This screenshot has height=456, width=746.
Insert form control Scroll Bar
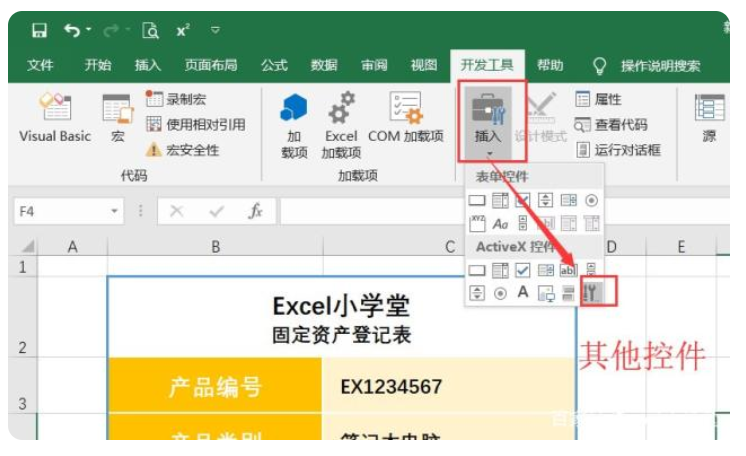pos(523,223)
